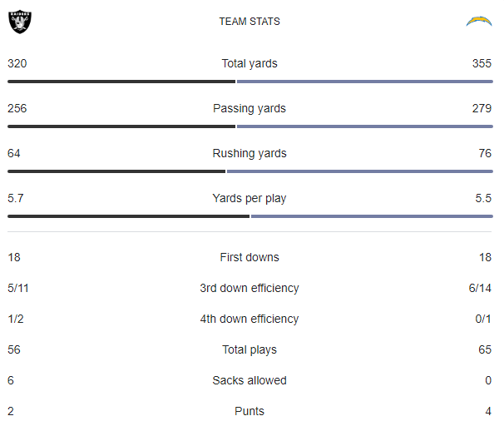Screen dimensions: 504x421
Task: Select the TEAM STATS heading
Action: (x=250, y=22)
